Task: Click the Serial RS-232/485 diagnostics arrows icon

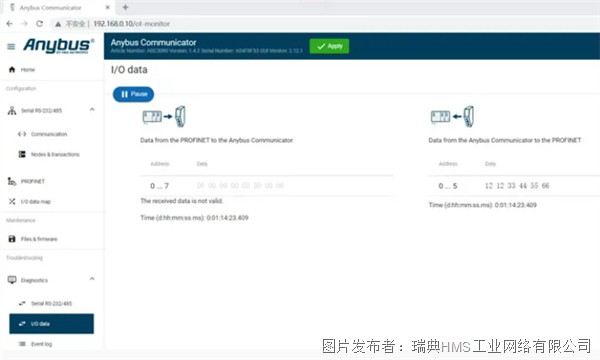Action: tap(22, 303)
